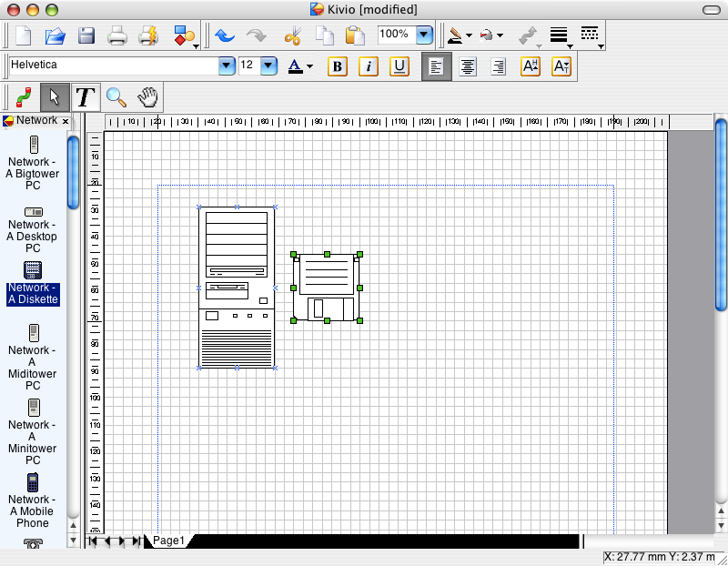Open the 100% zoom level dropdown
The image size is (728, 566).
pos(423,35)
